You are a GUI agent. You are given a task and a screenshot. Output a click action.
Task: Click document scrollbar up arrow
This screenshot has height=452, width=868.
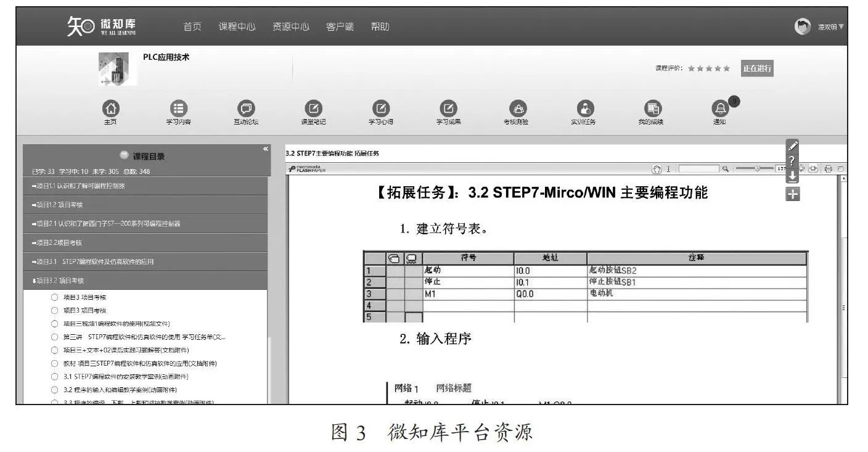point(844,179)
